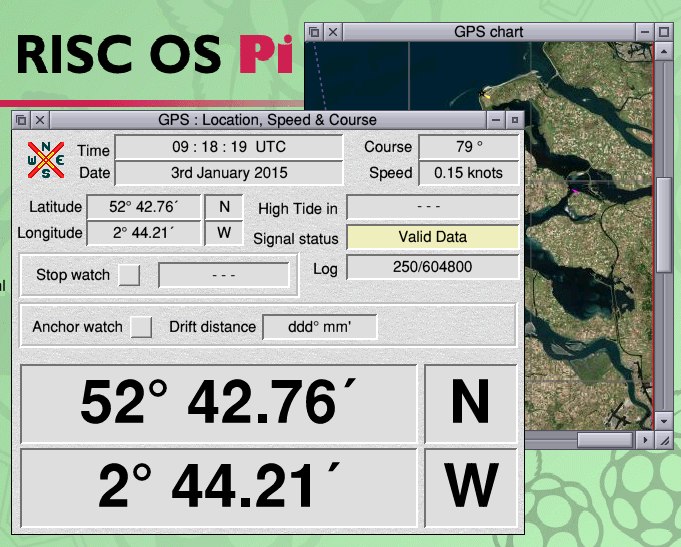681x547 pixels.
Task: Click the Course field showing 79 °
Action: pos(469,147)
